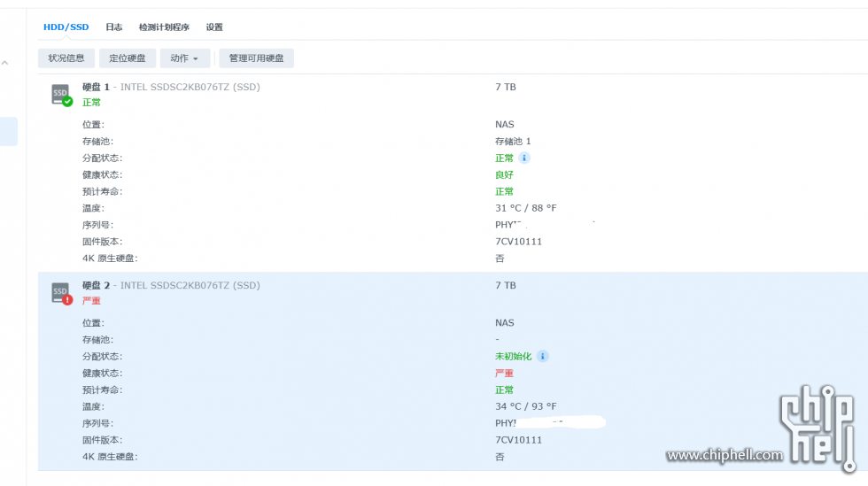Select the highlighted item in left sidebar
868x486 pixels.
[8, 131]
